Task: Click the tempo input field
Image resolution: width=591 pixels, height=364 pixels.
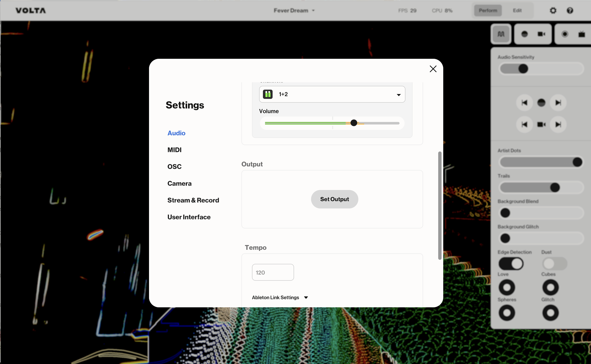Action: 273,272
